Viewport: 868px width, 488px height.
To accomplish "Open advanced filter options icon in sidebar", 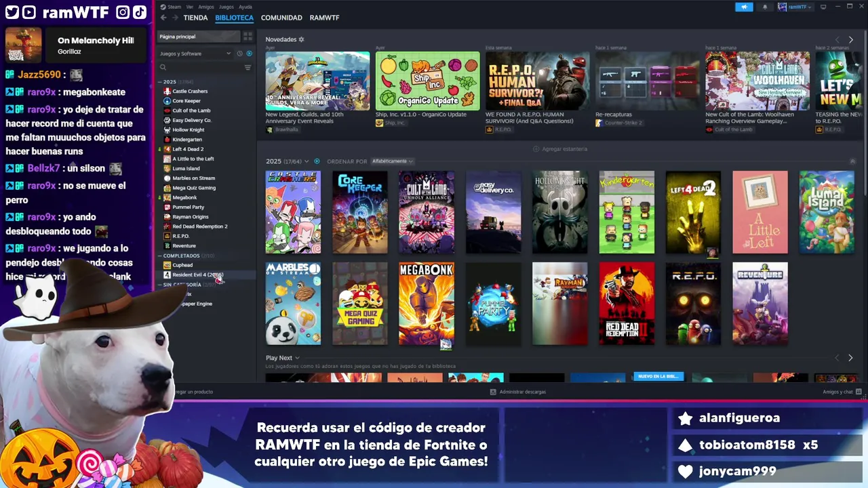I will coord(248,67).
